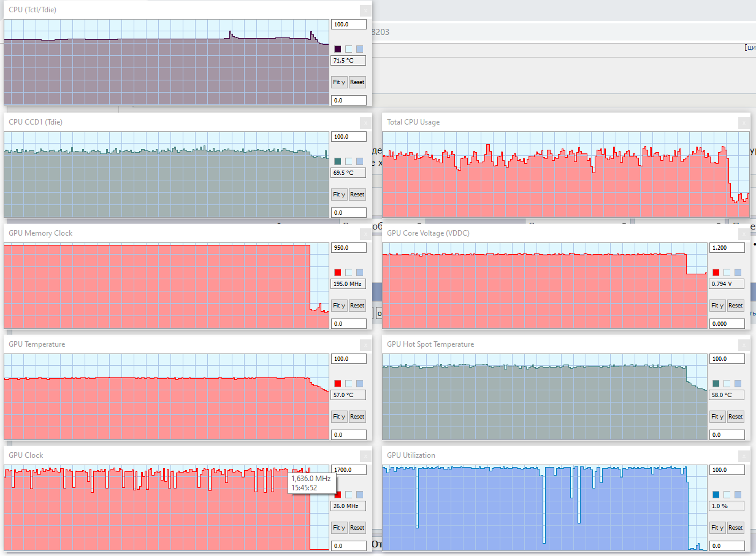This screenshot has width=756, height=556.
Task: Click the 69.5 °C current value readout
Action: coord(349,173)
